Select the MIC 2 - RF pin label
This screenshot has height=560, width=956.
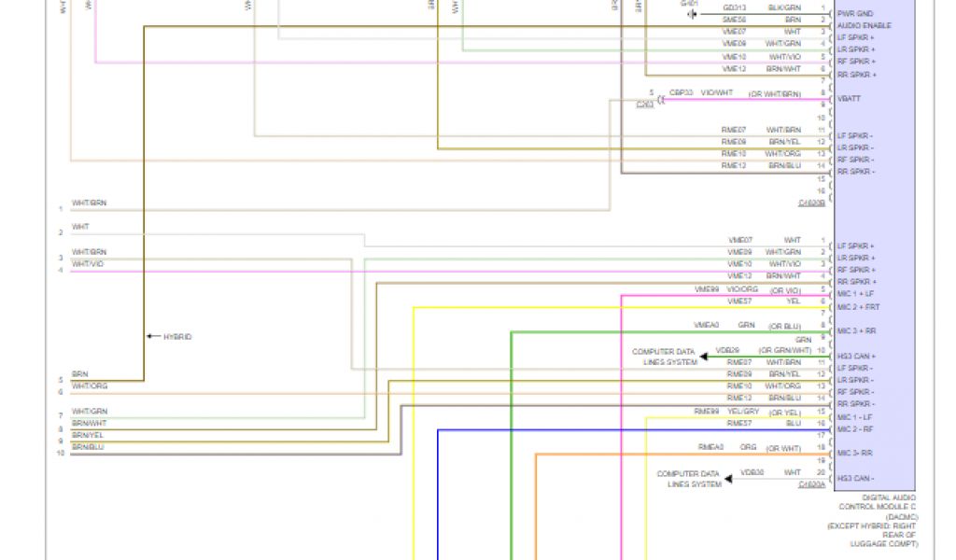pyautogui.click(x=855, y=429)
